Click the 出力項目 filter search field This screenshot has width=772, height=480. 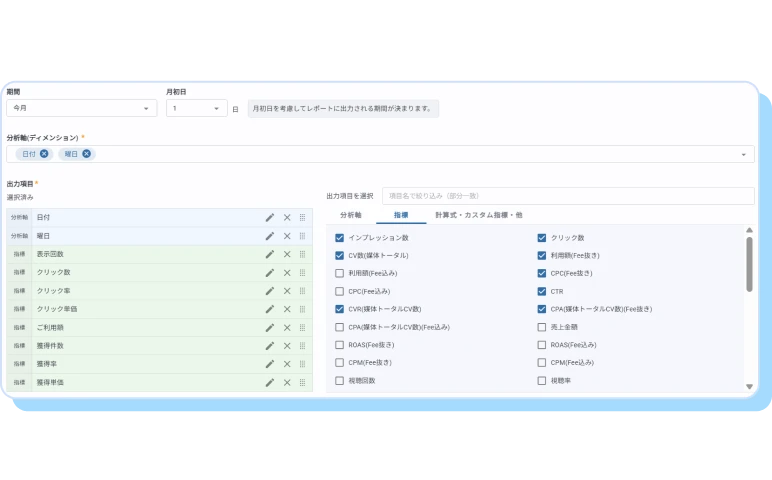567,196
